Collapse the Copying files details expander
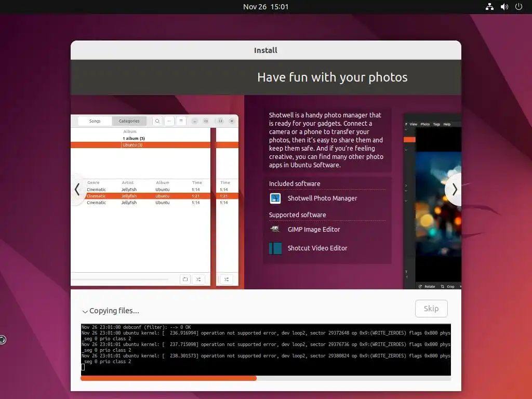532x399 pixels. tap(85, 311)
